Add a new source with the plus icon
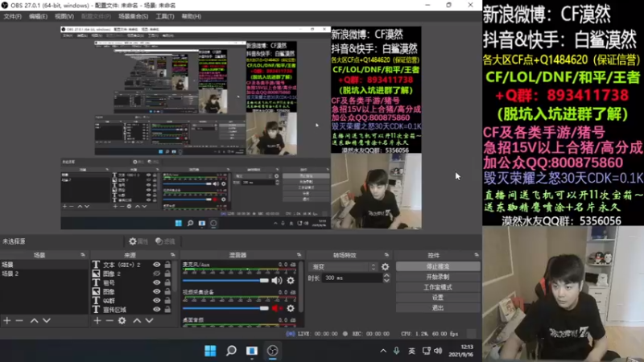Screen dimensions: 644x362 [97, 320]
